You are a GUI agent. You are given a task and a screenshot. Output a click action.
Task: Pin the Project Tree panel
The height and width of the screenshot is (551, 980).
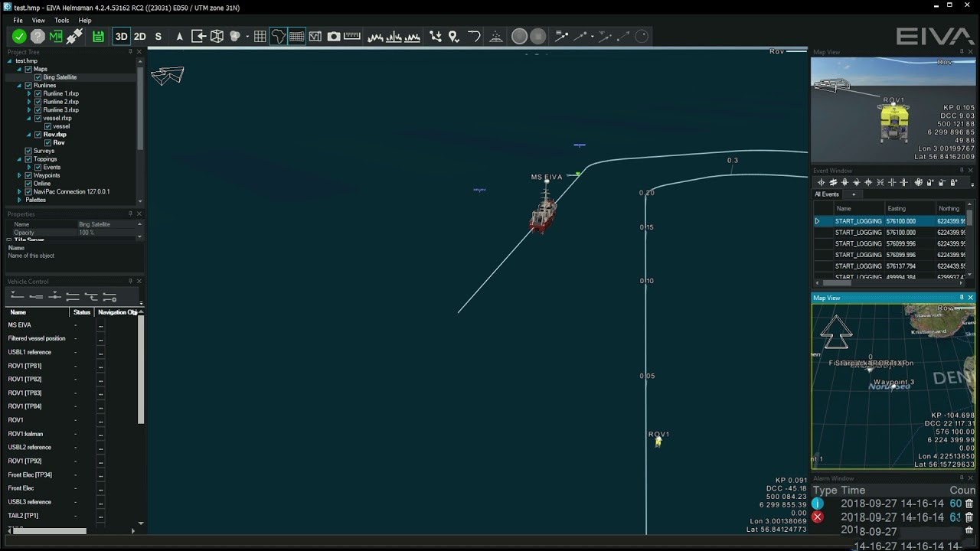click(x=129, y=52)
